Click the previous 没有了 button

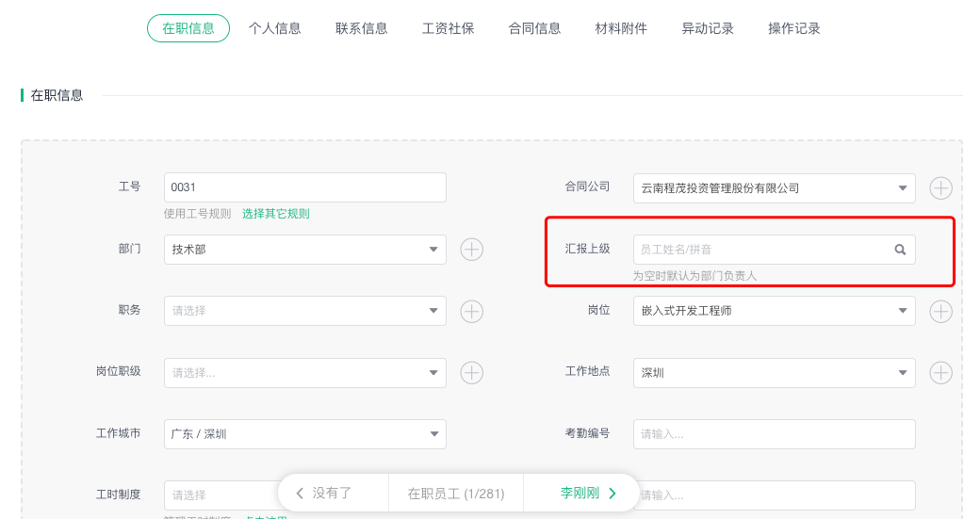click(324, 494)
